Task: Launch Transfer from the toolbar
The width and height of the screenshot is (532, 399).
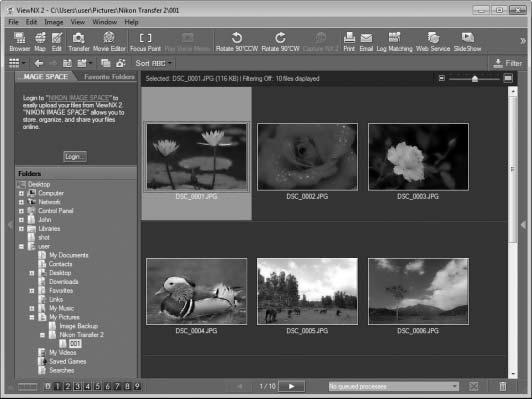Action: click(79, 42)
